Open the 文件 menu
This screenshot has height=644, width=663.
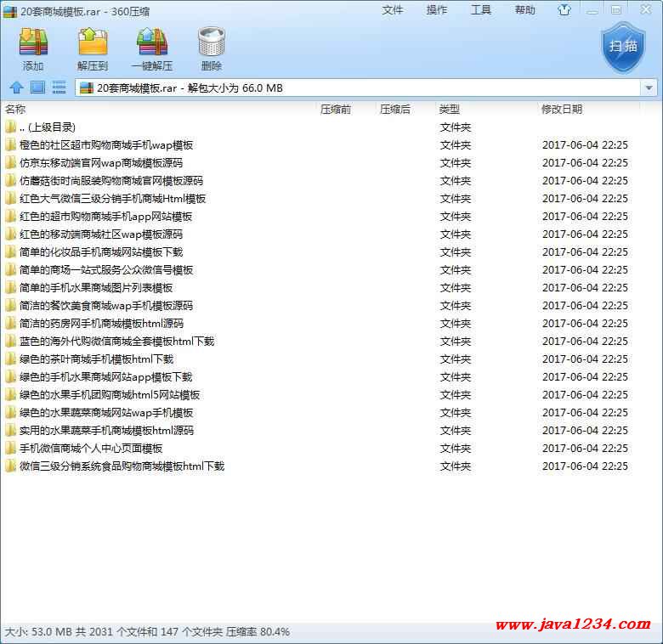tap(393, 9)
